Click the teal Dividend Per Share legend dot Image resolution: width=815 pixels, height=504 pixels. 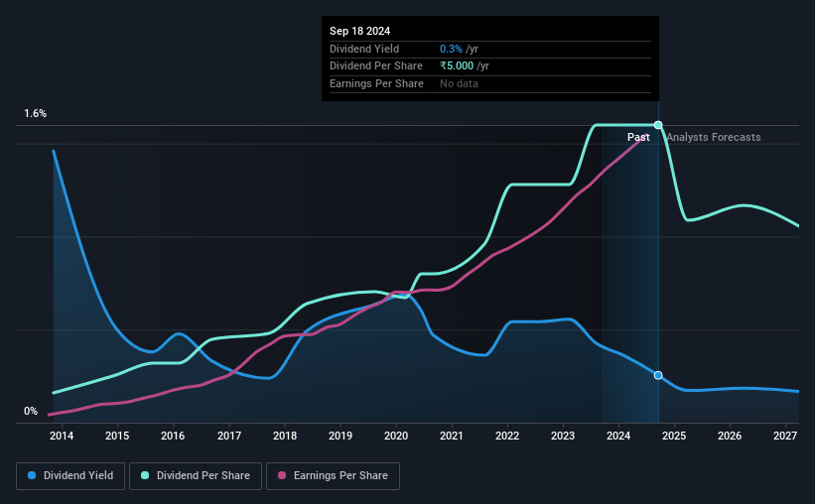145,475
